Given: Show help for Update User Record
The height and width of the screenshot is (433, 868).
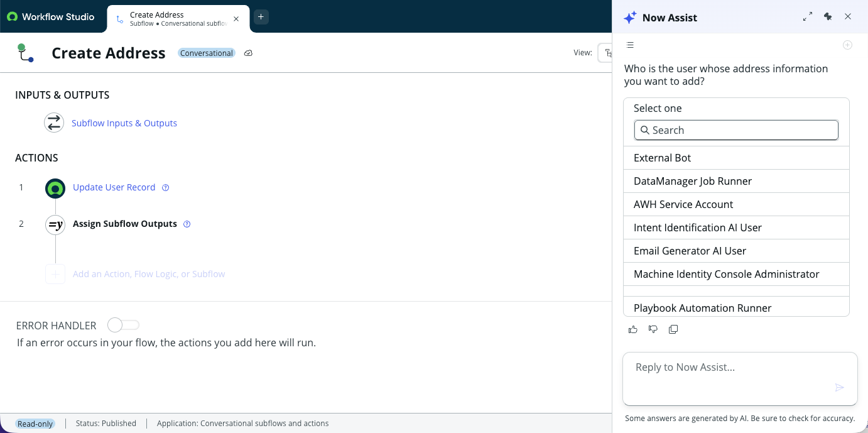Looking at the screenshot, I should (x=166, y=187).
